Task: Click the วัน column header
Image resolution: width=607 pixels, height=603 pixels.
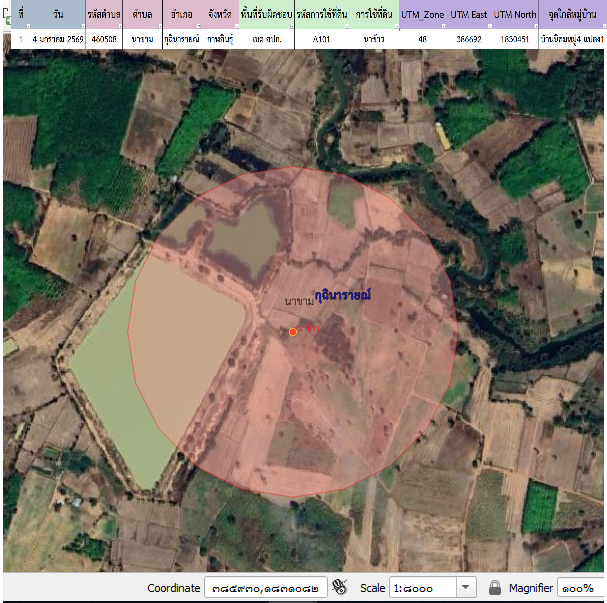Action: pos(57,15)
